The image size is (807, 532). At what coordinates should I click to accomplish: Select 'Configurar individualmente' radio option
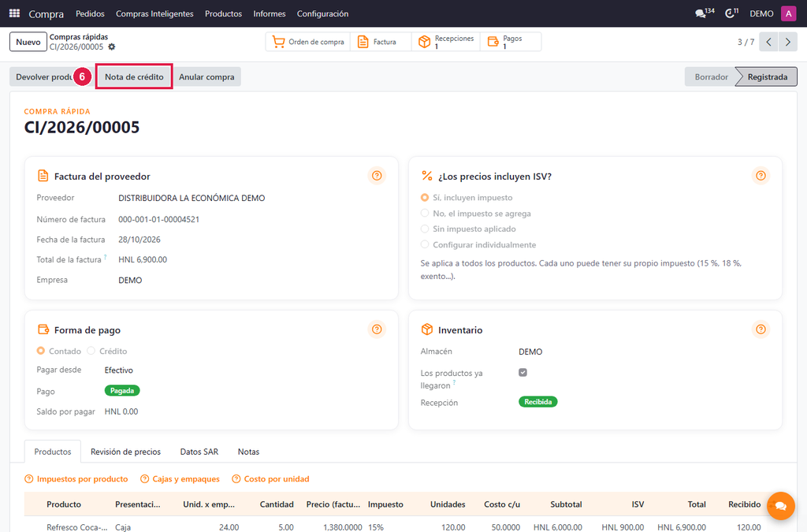click(425, 244)
